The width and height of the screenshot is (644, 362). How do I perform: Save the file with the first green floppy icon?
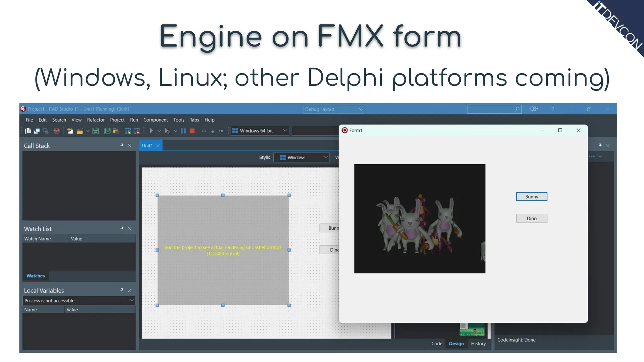point(96,131)
